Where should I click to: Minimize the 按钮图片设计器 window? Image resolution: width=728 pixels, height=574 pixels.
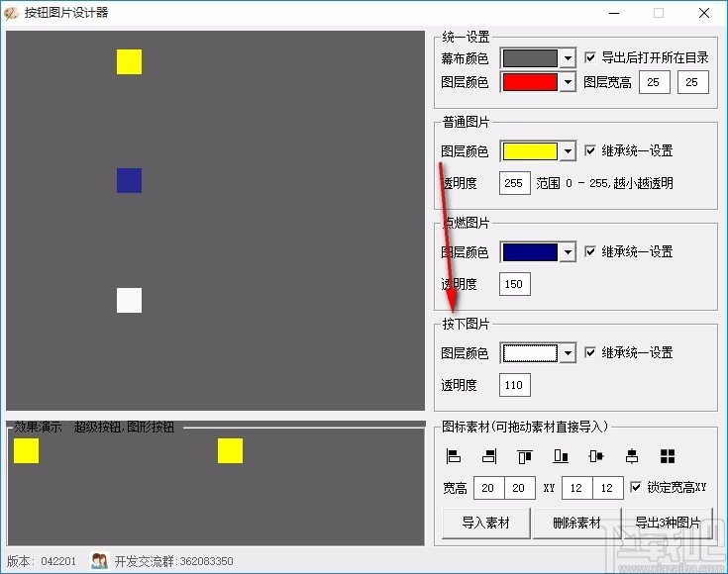coord(614,13)
